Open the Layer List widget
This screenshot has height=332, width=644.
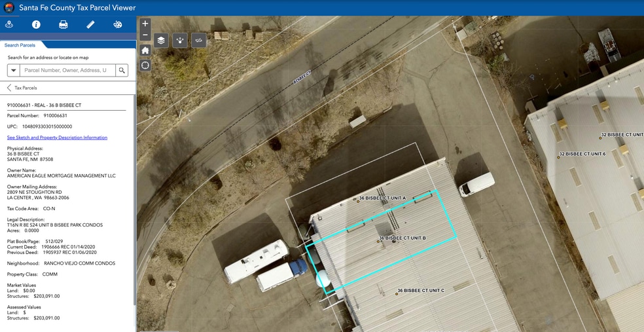tap(161, 41)
